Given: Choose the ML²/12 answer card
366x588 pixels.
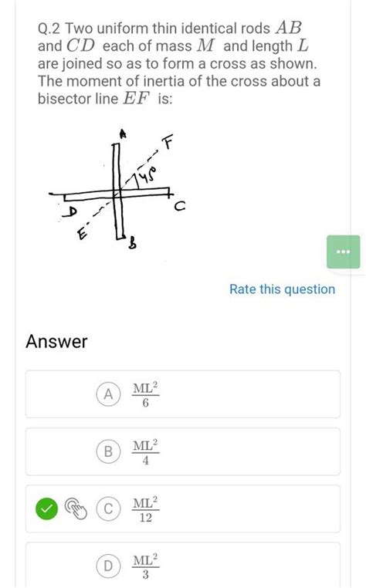Looking at the screenshot, I should [x=183, y=509].
